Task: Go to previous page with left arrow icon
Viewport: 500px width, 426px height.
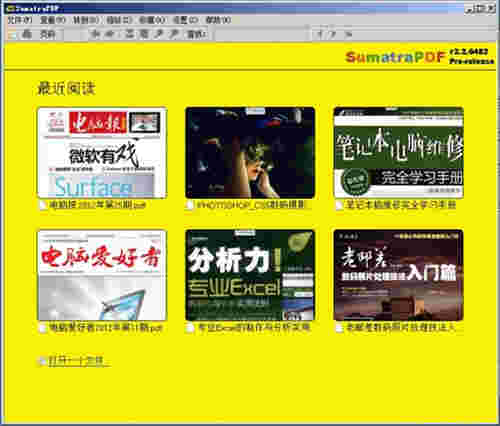Action: [95, 34]
